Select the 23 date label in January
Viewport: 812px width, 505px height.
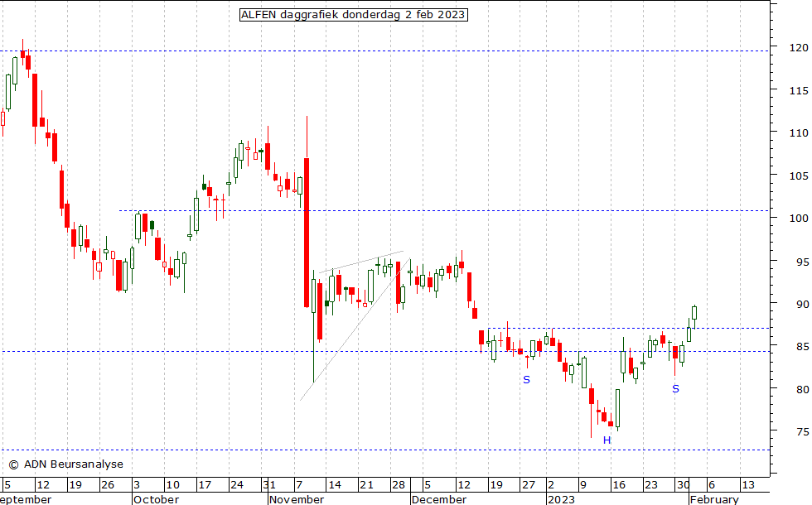click(651, 485)
